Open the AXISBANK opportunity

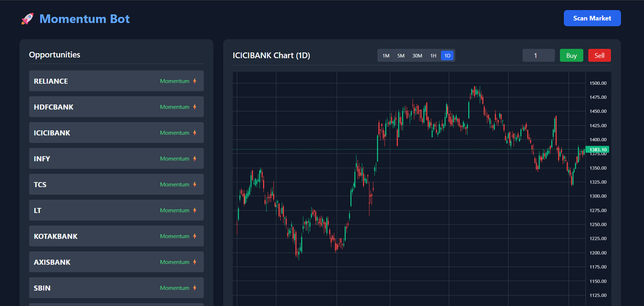pyautogui.click(x=116, y=262)
